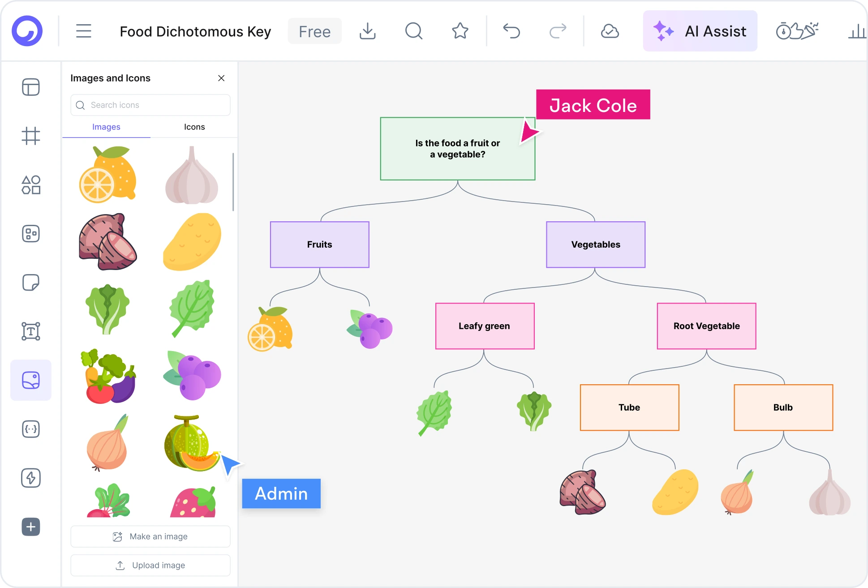Screen dimensions: 868x588
Task: Click the lightning quick-actions sidebar icon
Action: [30, 478]
